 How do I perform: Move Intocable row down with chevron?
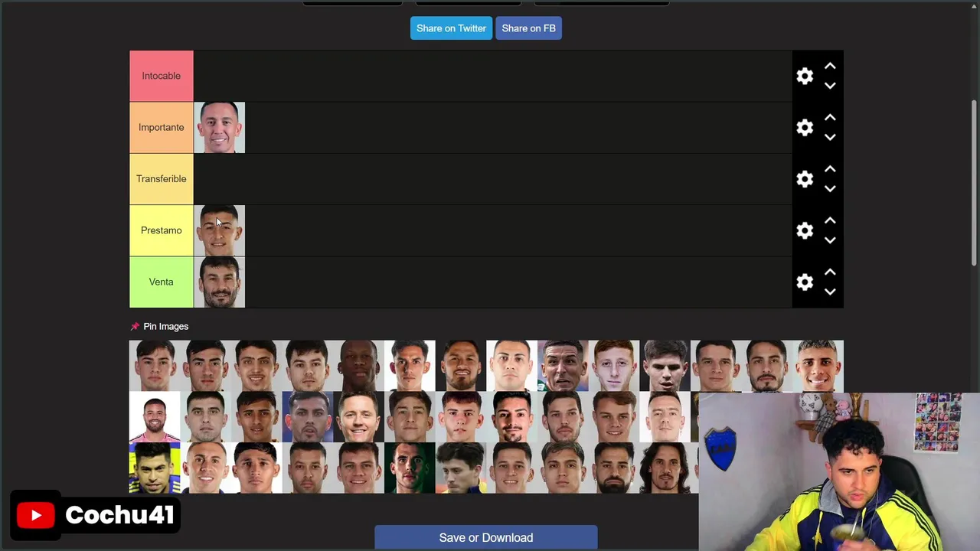tap(830, 86)
